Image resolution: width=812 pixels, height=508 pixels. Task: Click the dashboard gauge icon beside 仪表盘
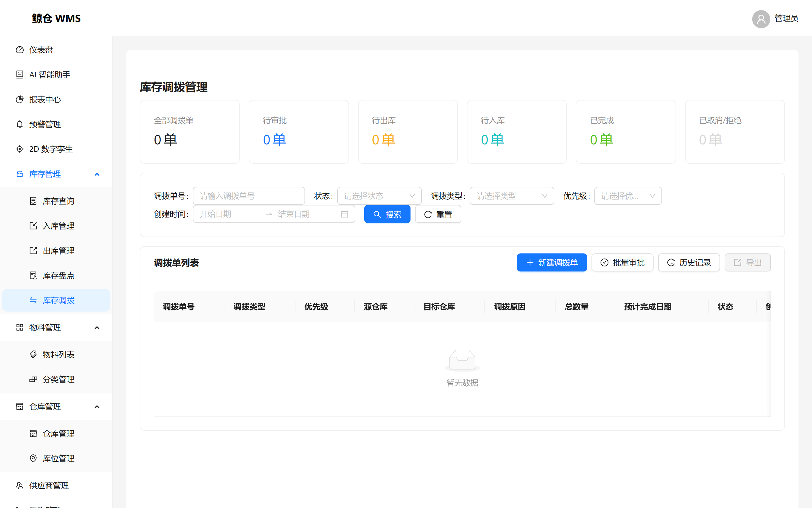coord(20,50)
